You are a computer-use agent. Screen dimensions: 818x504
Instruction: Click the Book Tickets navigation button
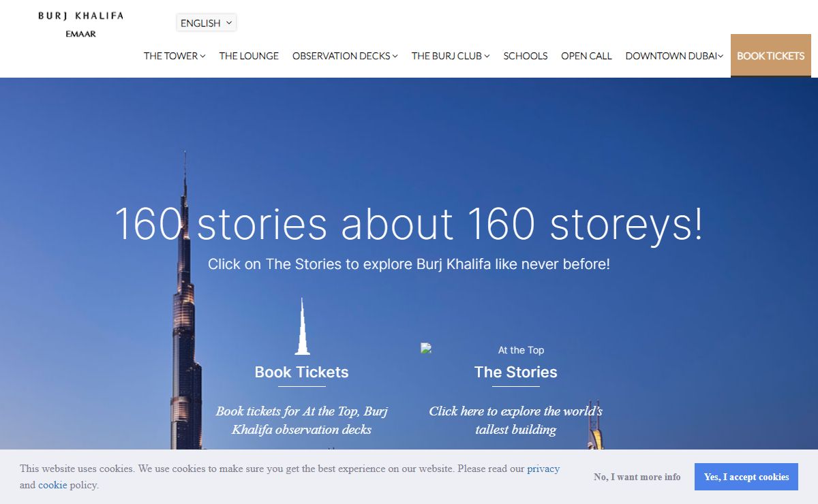771,56
